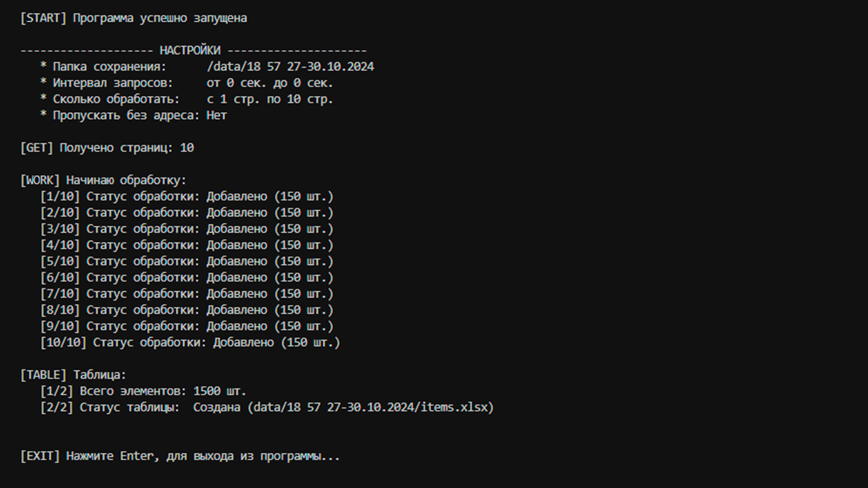Select the НАСТРОЙКИ header text
The width and height of the screenshot is (868, 488).
190,50
